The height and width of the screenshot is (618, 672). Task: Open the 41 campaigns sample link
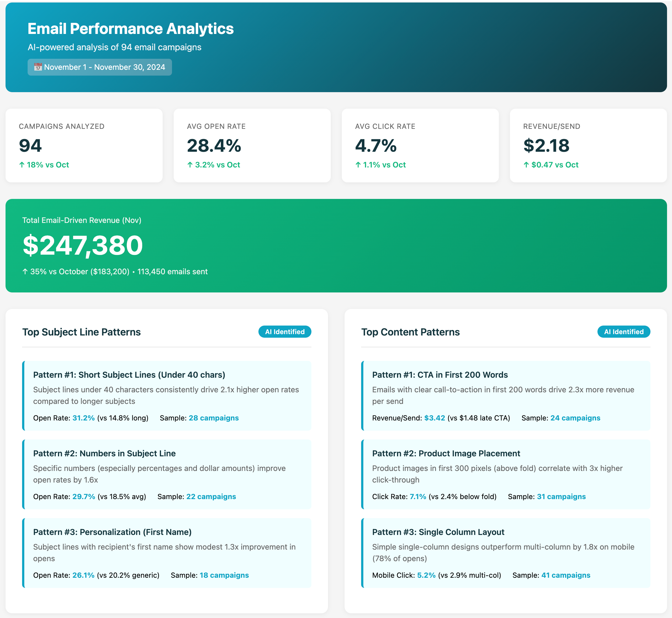tap(566, 575)
